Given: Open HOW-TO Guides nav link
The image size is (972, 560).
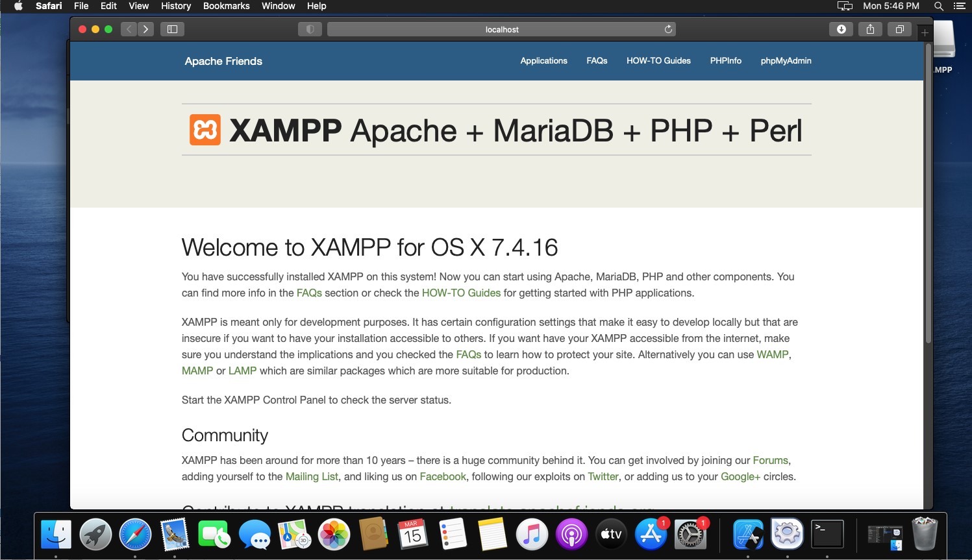Looking at the screenshot, I should coord(658,60).
